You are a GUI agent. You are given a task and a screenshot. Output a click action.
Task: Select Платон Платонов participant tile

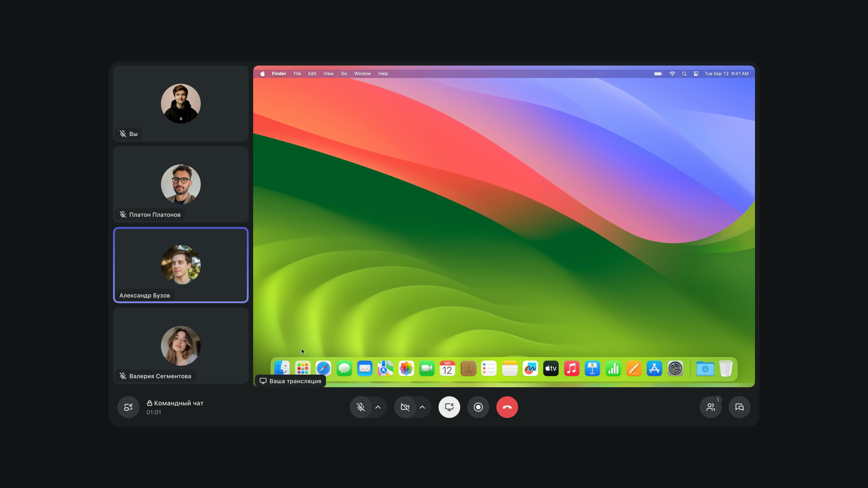pyautogui.click(x=181, y=184)
